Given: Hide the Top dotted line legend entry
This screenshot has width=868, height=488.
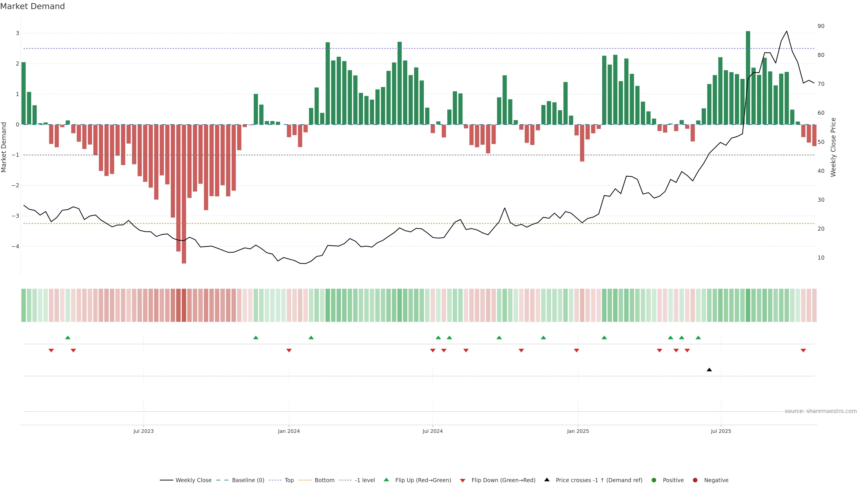Looking at the screenshot, I should (x=289, y=480).
